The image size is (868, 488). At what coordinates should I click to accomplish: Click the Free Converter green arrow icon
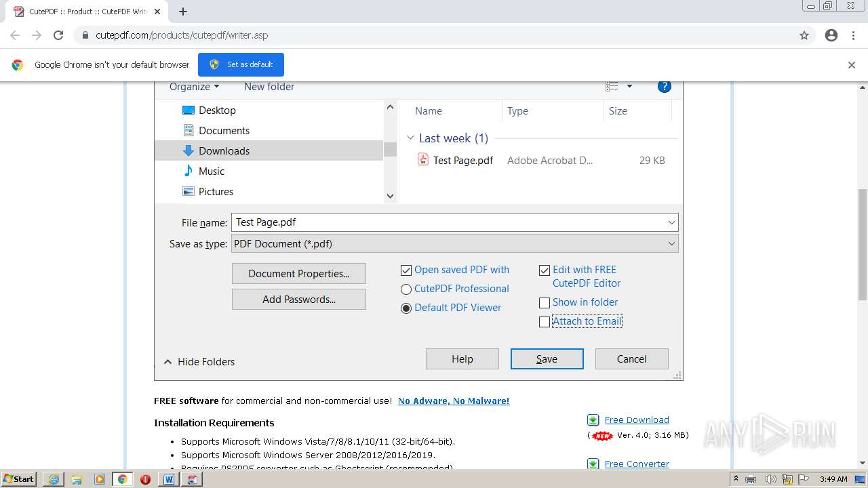(x=593, y=464)
